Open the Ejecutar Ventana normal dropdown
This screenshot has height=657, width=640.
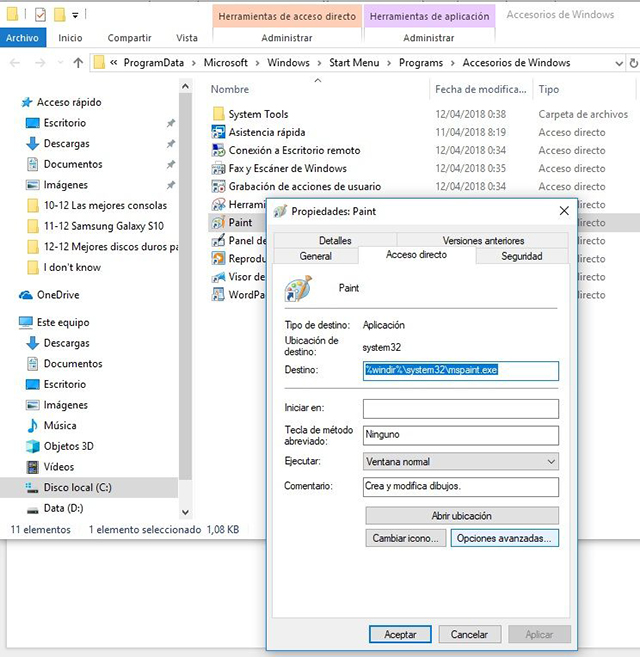(x=461, y=461)
